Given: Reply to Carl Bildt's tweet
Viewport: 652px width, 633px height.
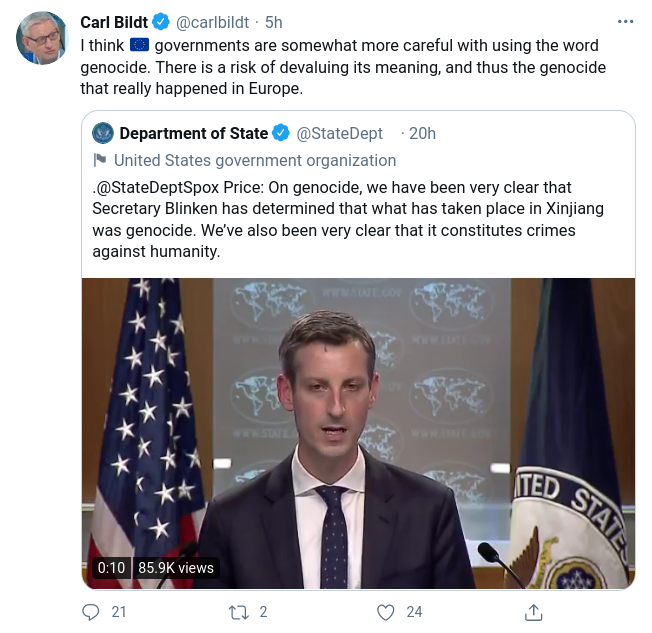Looking at the screenshot, I should (92, 611).
